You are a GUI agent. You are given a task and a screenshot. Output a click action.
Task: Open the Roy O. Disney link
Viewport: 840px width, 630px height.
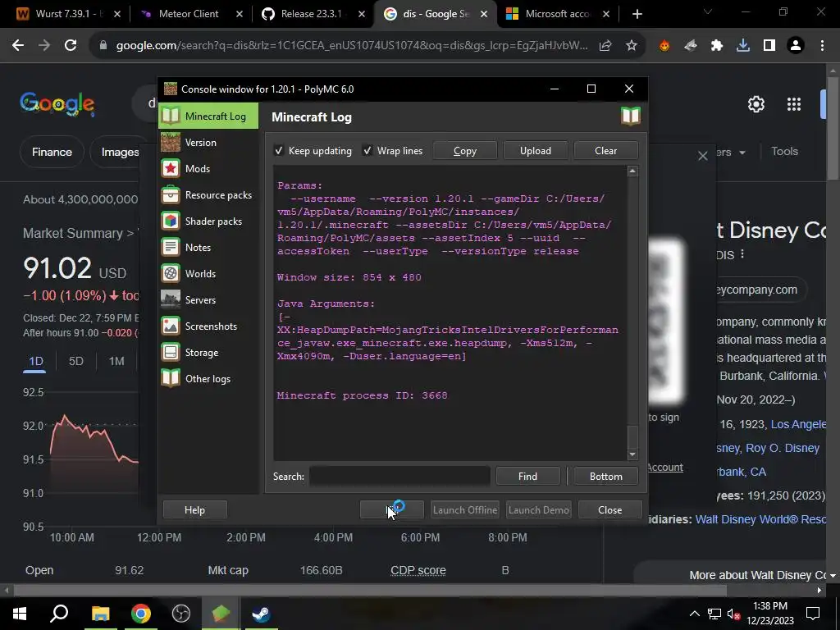(x=783, y=448)
